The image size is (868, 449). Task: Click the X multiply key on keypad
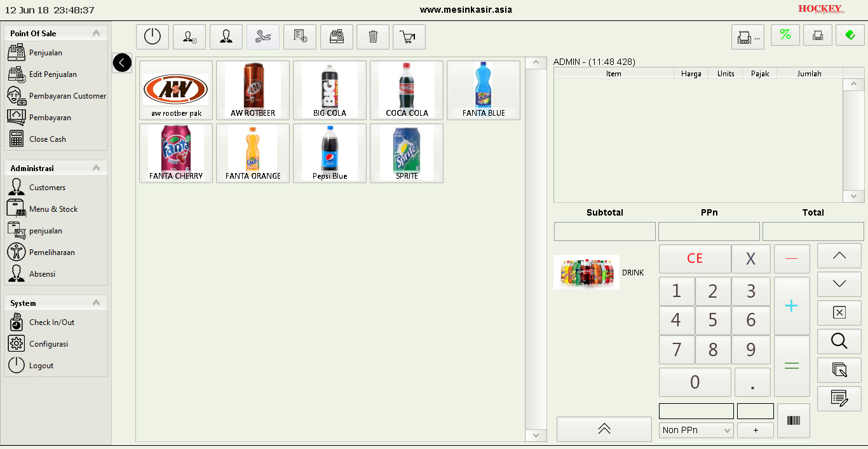click(751, 259)
